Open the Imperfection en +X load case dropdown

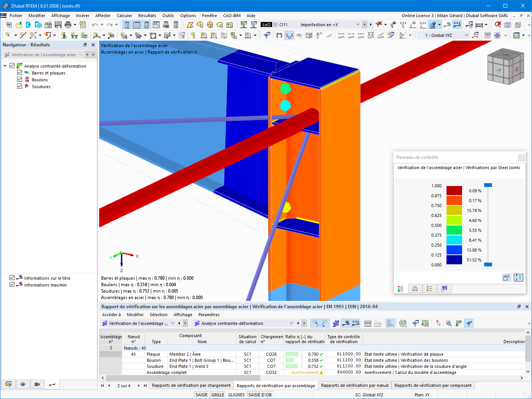[358, 25]
